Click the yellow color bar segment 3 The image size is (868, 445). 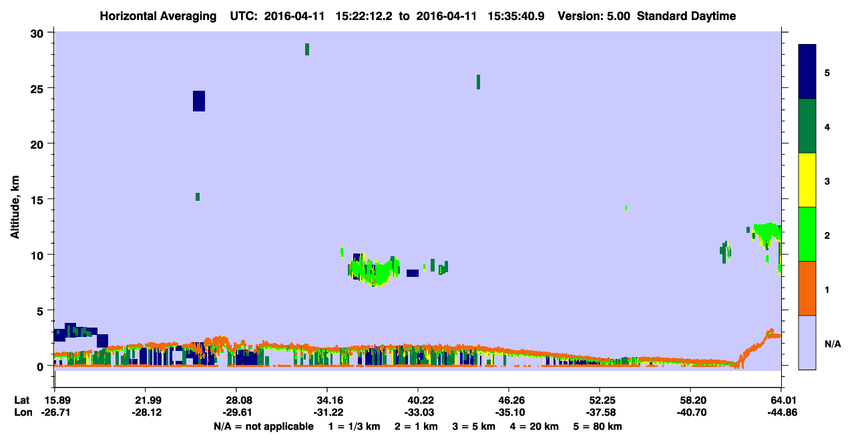[x=807, y=180]
